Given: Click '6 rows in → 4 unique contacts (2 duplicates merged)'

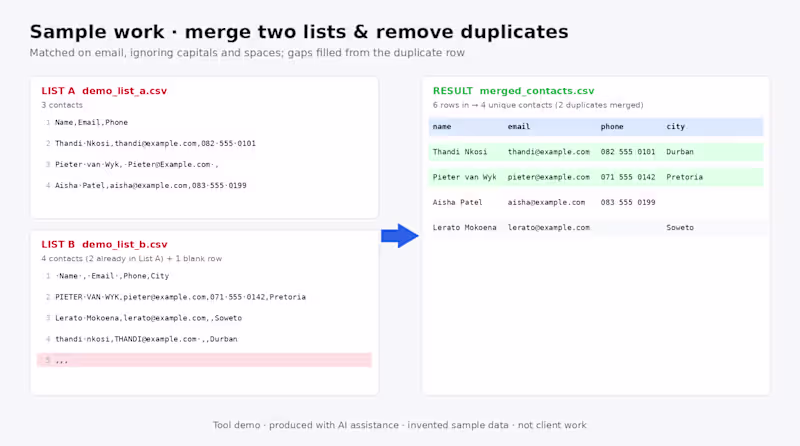Looking at the screenshot, I should pos(538,105).
